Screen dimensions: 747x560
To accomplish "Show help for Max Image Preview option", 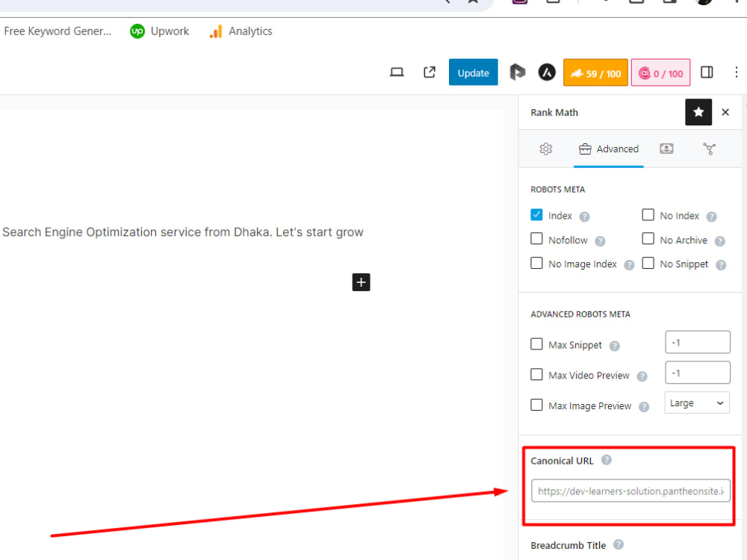I will 644,407.
